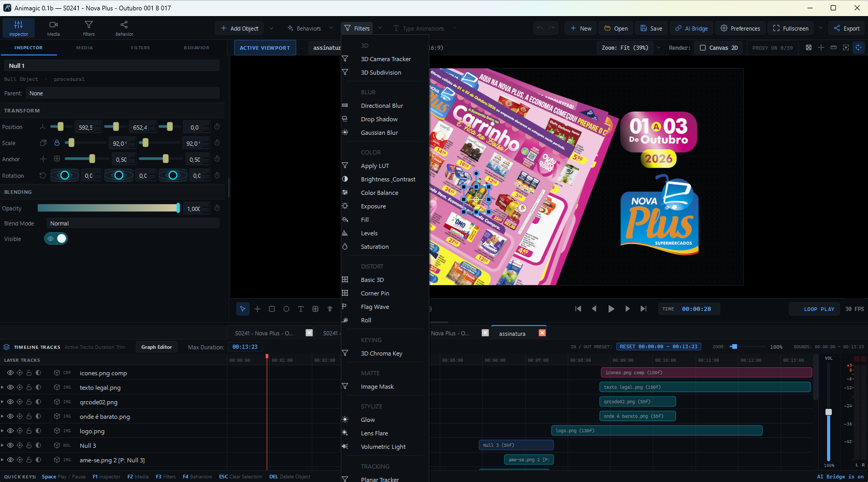The height and width of the screenshot is (482, 868).
Task: Apply the Lens Flare filter
Action: 374,433
